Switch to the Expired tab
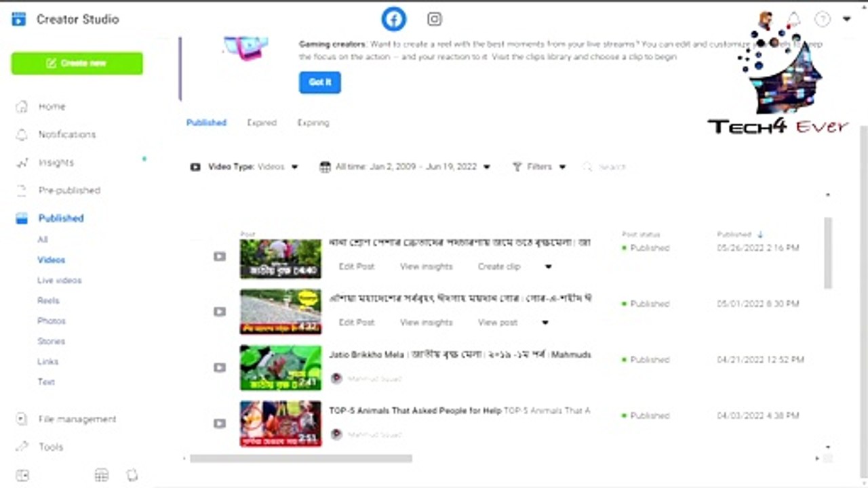Viewport: 868px width, 488px height. tap(262, 123)
